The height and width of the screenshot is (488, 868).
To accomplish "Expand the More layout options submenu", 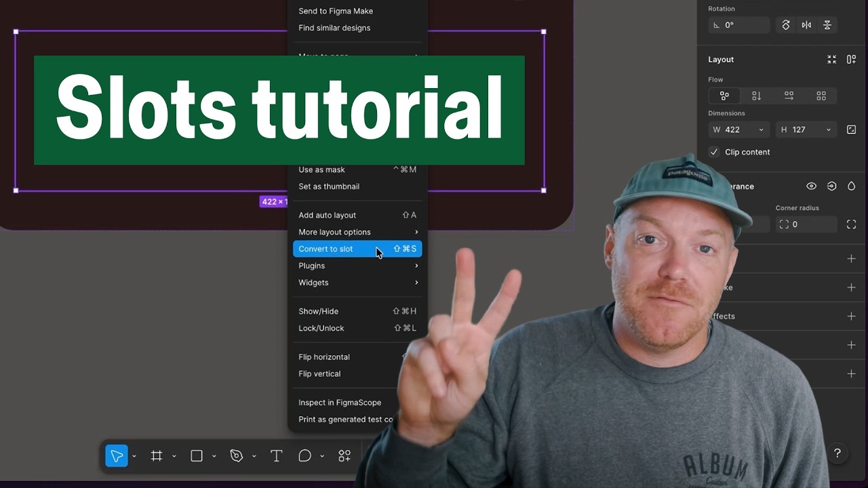I will 357,232.
